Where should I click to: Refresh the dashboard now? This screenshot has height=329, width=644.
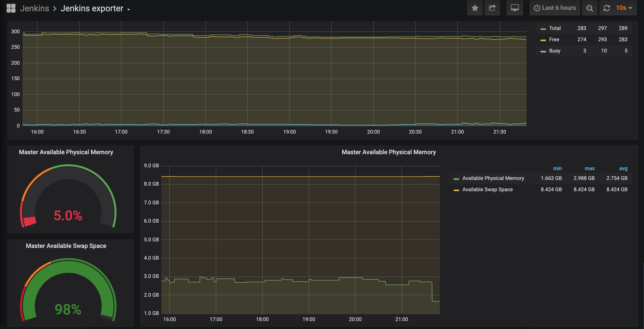coord(606,8)
